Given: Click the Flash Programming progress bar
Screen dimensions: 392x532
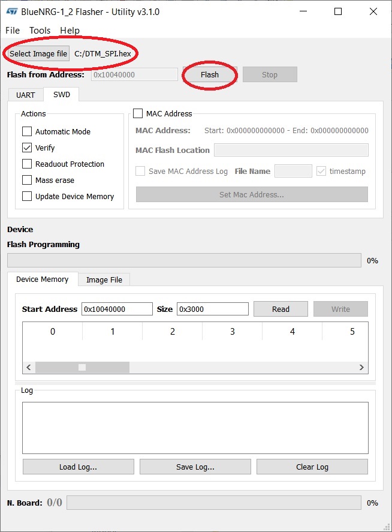Looking at the screenshot, I should coord(184,260).
